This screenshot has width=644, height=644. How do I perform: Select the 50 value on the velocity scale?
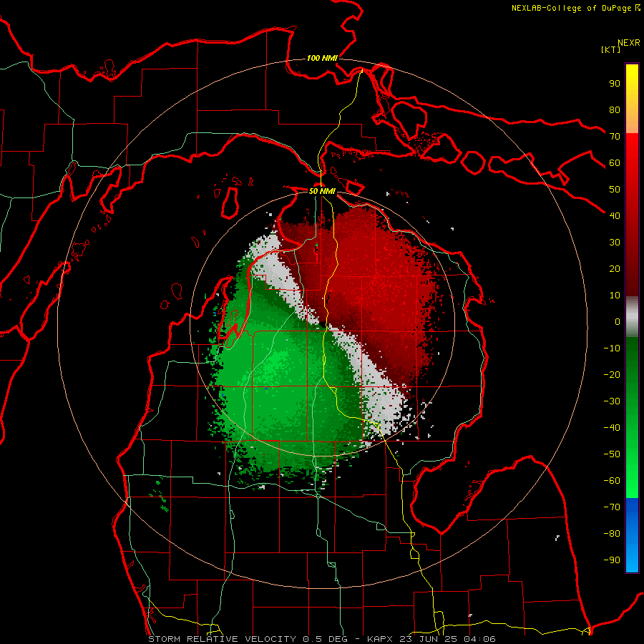(x=615, y=190)
